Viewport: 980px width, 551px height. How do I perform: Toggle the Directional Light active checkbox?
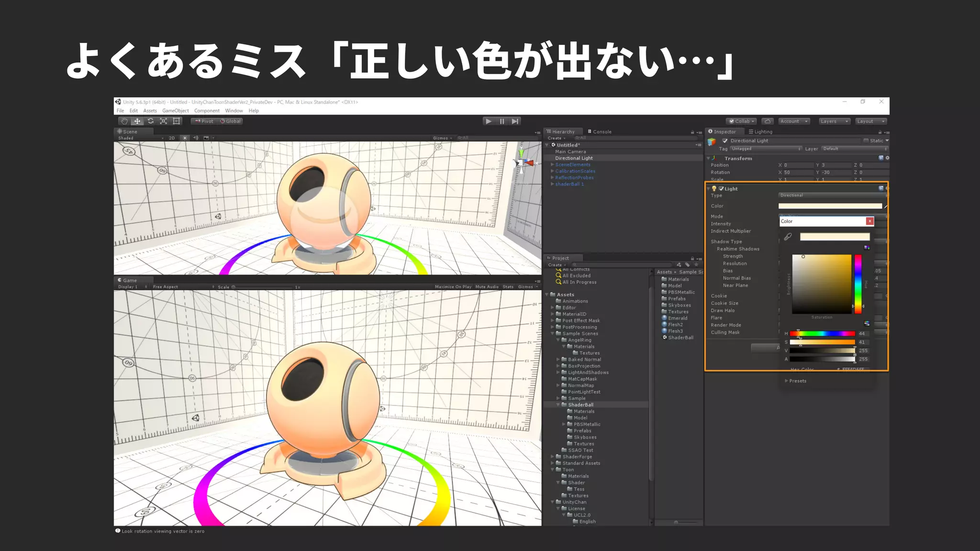[x=725, y=141]
